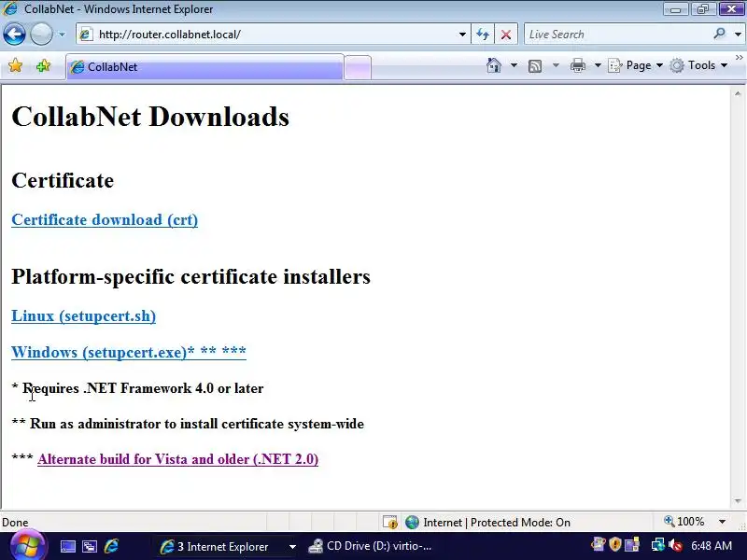Click the Platform-specific certificate installers heading

[190, 276]
